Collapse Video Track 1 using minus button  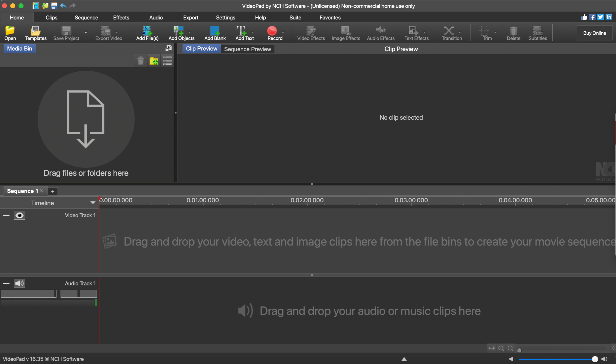pyautogui.click(x=6, y=215)
